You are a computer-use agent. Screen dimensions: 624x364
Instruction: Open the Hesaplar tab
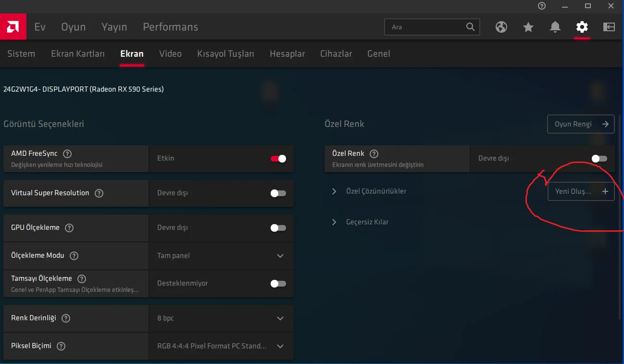tap(287, 54)
